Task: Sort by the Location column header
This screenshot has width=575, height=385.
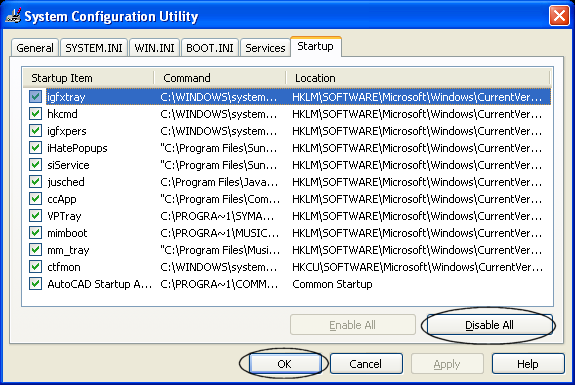Action: tap(418, 78)
